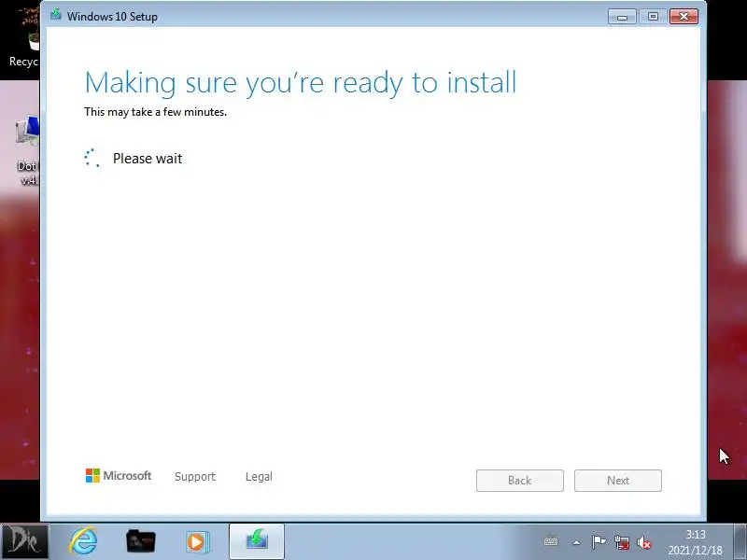Click the Back button
The height and width of the screenshot is (560, 747).
(520, 481)
